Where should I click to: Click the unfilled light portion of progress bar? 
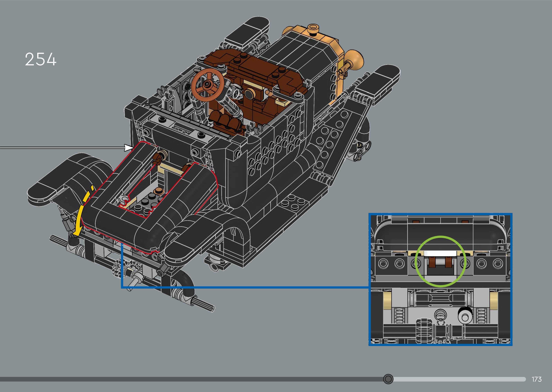click(x=459, y=379)
